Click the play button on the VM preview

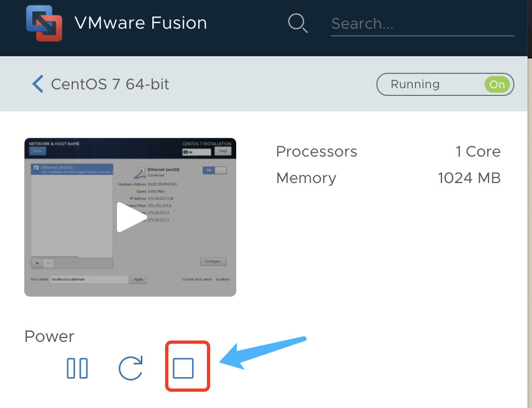tap(131, 217)
